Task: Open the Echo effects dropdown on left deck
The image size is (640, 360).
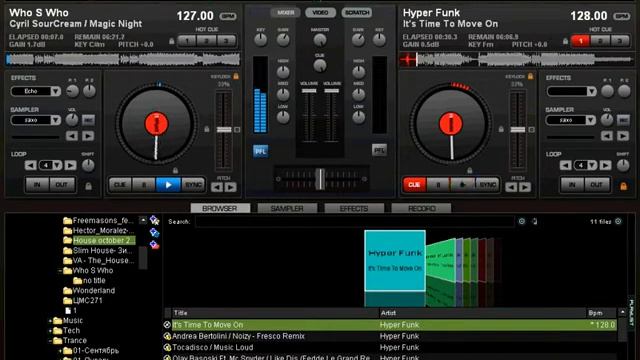Action: [56, 91]
